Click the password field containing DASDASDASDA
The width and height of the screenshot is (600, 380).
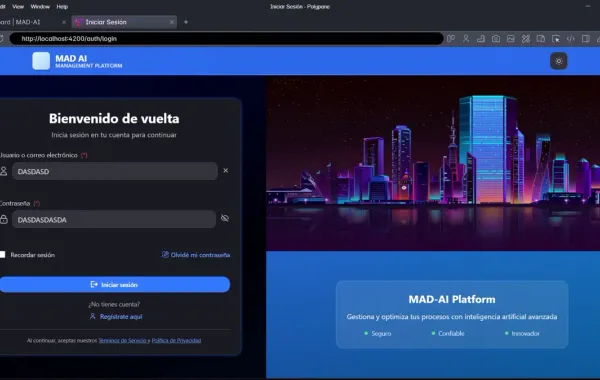pos(114,219)
